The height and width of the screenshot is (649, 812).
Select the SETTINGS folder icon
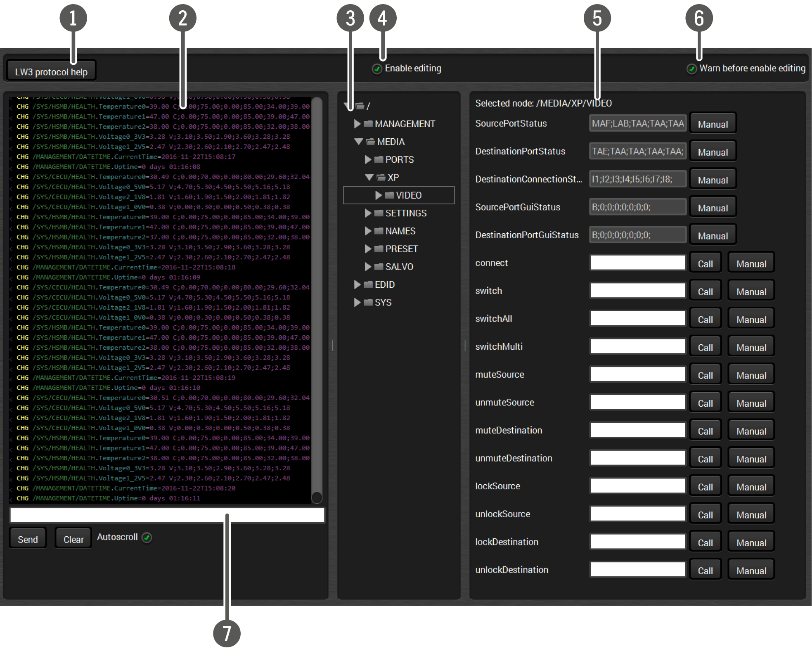[379, 213]
